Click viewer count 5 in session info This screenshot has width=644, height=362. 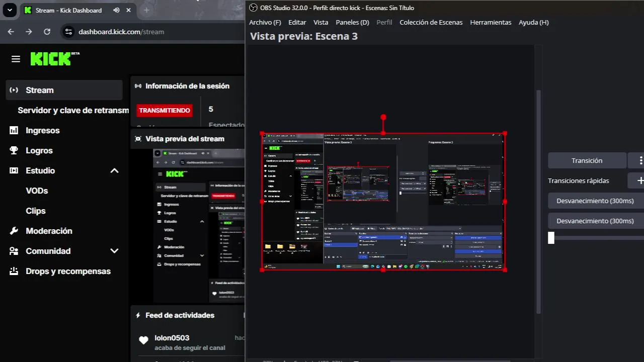[211, 109]
